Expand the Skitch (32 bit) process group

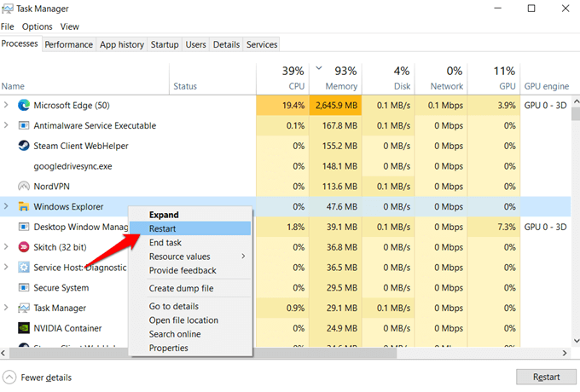[6, 247]
